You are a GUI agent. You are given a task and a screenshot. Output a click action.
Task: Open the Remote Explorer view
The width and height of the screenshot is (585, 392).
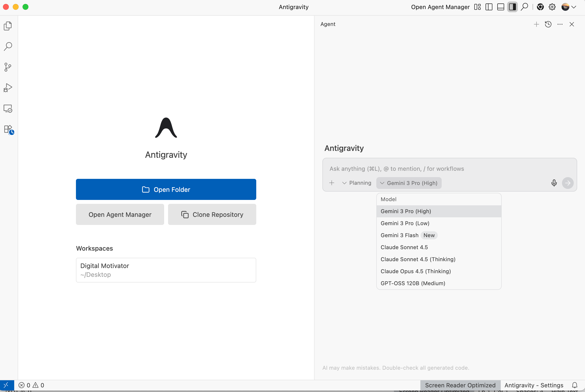click(8, 109)
